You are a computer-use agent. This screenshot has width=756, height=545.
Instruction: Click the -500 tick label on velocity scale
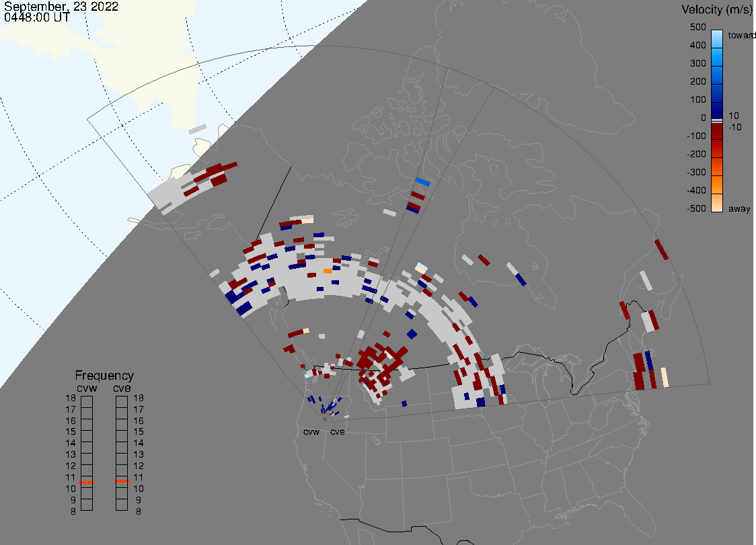click(x=696, y=208)
